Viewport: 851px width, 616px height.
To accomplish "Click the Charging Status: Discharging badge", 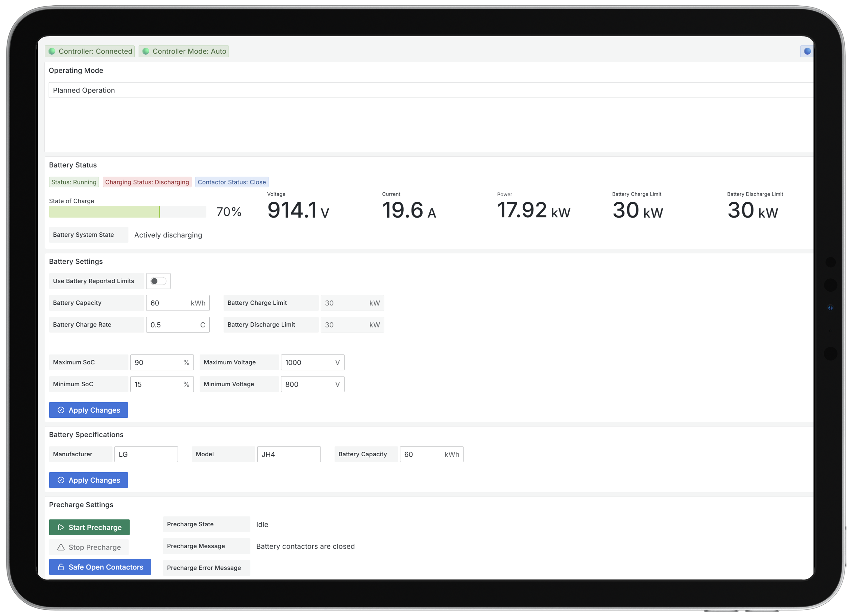I will point(147,182).
